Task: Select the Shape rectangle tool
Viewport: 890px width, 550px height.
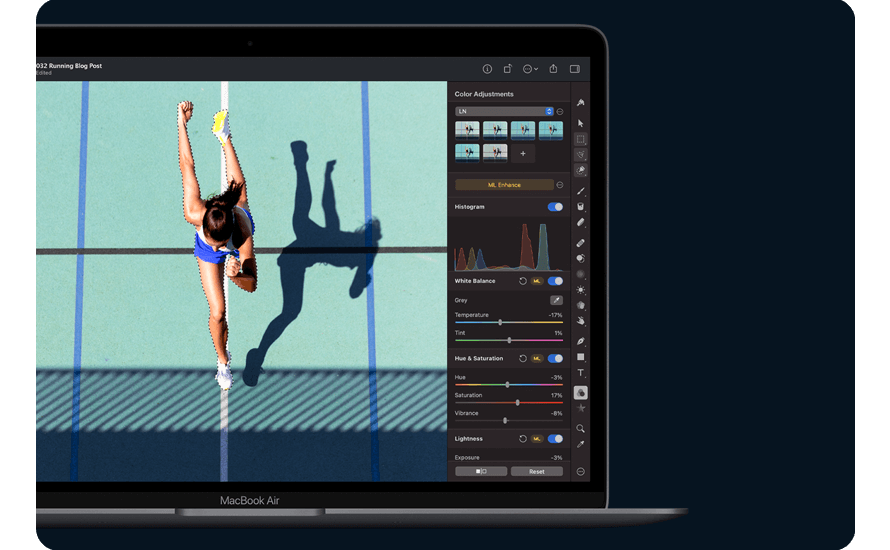Action: tap(581, 357)
